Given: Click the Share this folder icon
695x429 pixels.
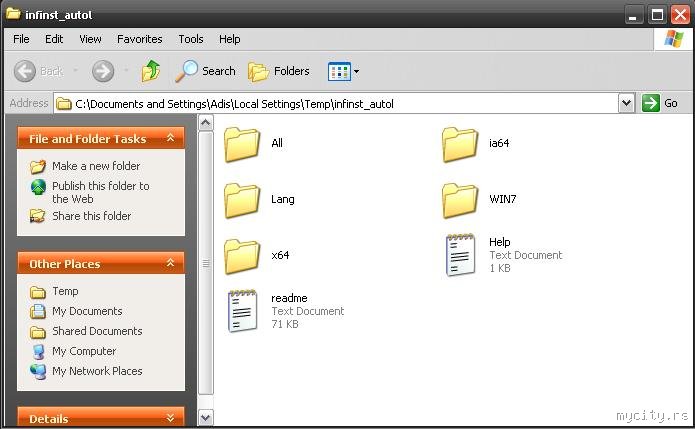Looking at the screenshot, I should (38, 216).
